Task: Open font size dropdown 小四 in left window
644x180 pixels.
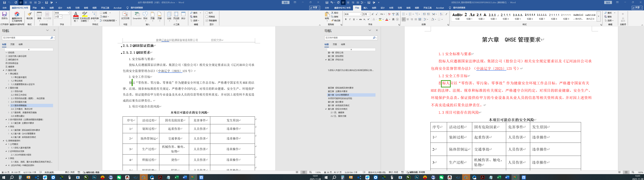Action: point(61,17)
